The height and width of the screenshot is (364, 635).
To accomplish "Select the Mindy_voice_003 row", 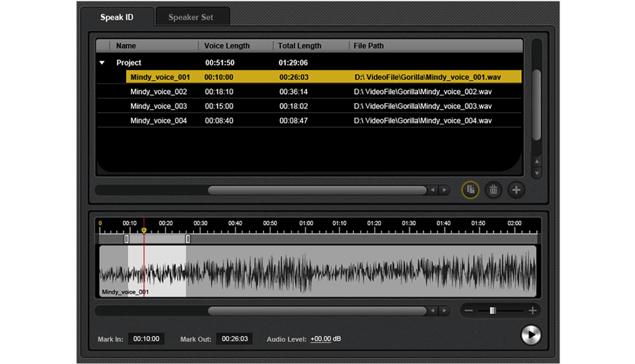I will (309, 106).
